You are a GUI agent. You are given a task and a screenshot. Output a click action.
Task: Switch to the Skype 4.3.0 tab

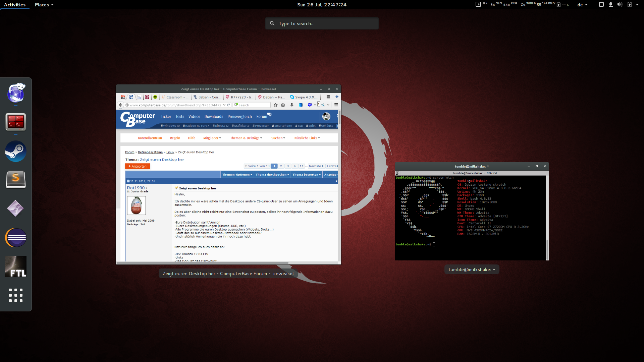click(x=304, y=97)
